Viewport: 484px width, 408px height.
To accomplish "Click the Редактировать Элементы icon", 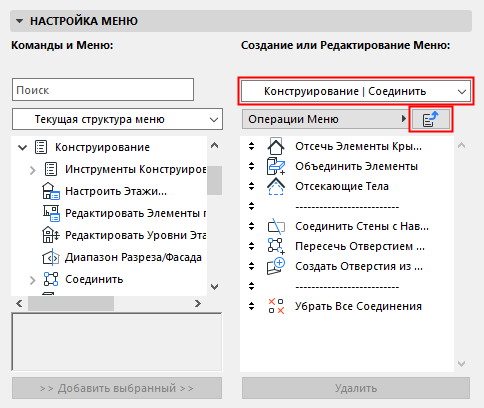I will 51,213.
